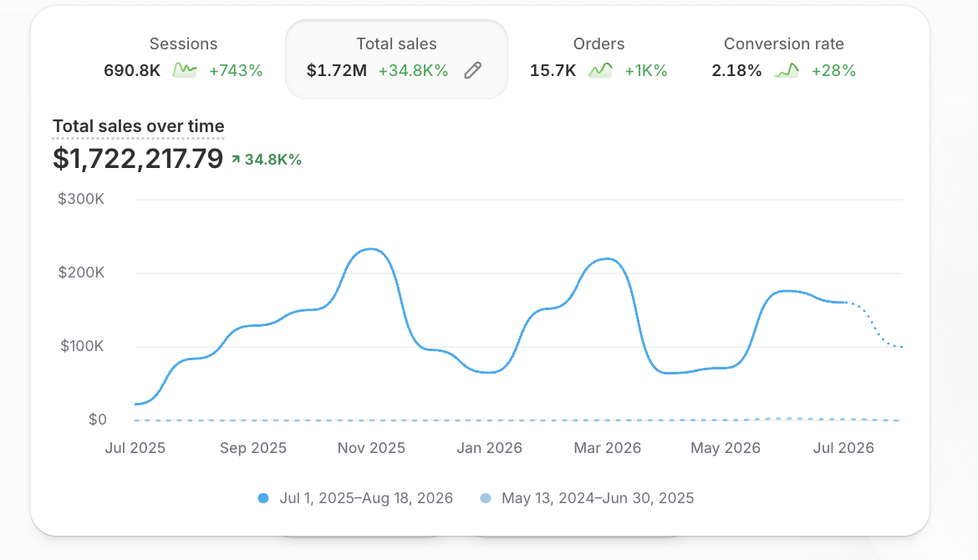Image resolution: width=978 pixels, height=560 pixels.
Task: Click the Mar 2026 x-axis label
Action: coord(608,448)
